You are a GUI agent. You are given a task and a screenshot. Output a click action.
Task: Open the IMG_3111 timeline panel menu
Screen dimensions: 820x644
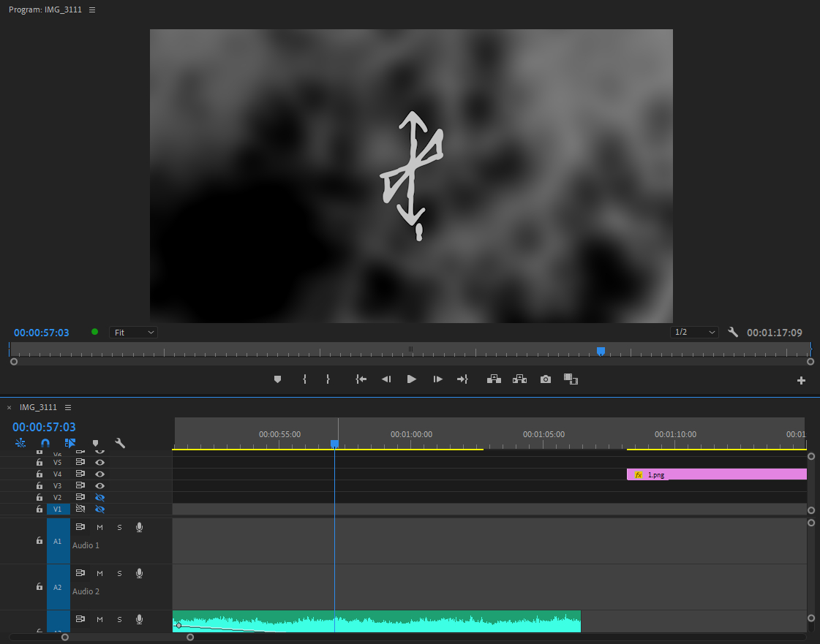click(x=68, y=407)
